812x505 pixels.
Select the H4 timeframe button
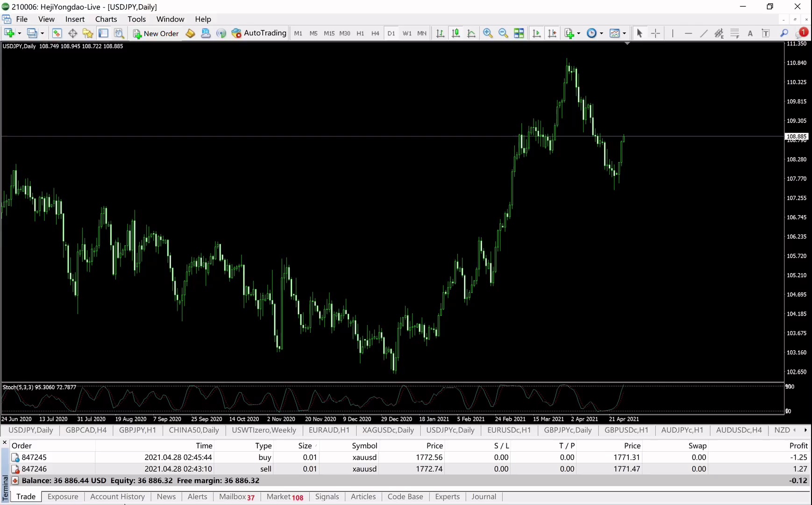[x=375, y=33]
